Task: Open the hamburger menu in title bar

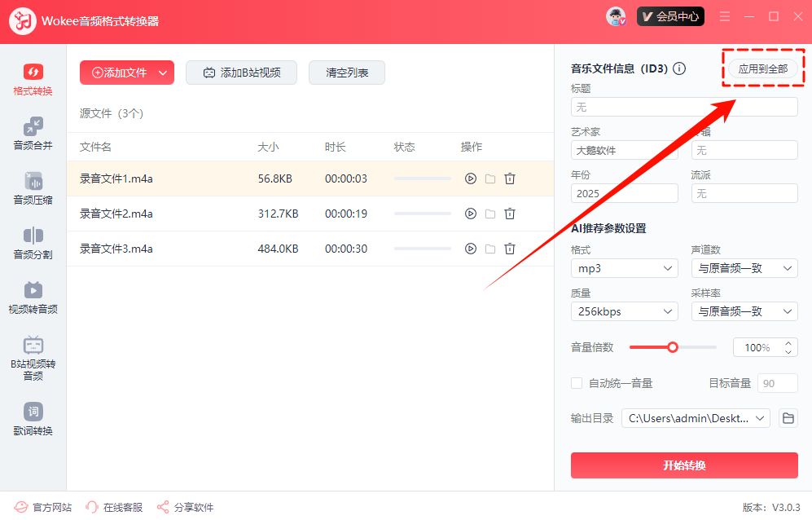Action: [x=725, y=16]
